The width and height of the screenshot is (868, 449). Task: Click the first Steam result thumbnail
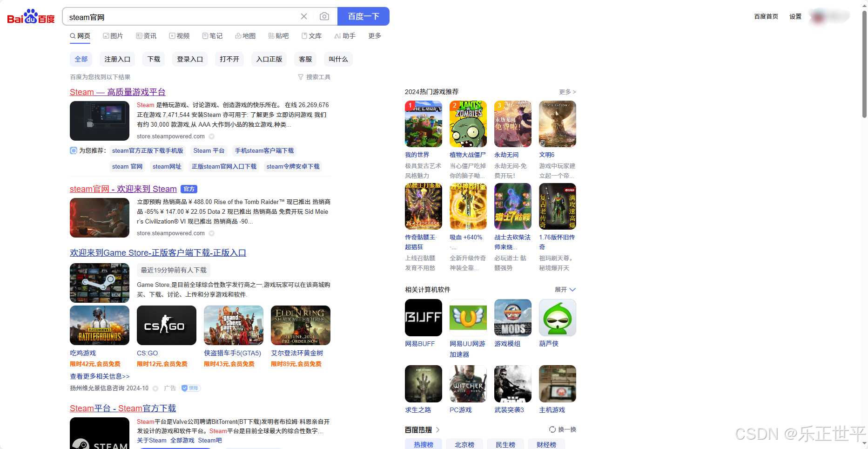(x=100, y=121)
